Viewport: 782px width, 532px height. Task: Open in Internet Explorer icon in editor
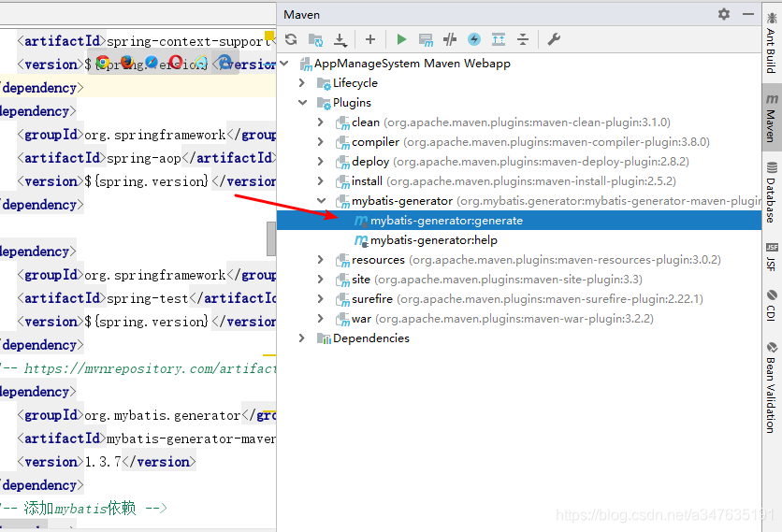coord(200,63)
